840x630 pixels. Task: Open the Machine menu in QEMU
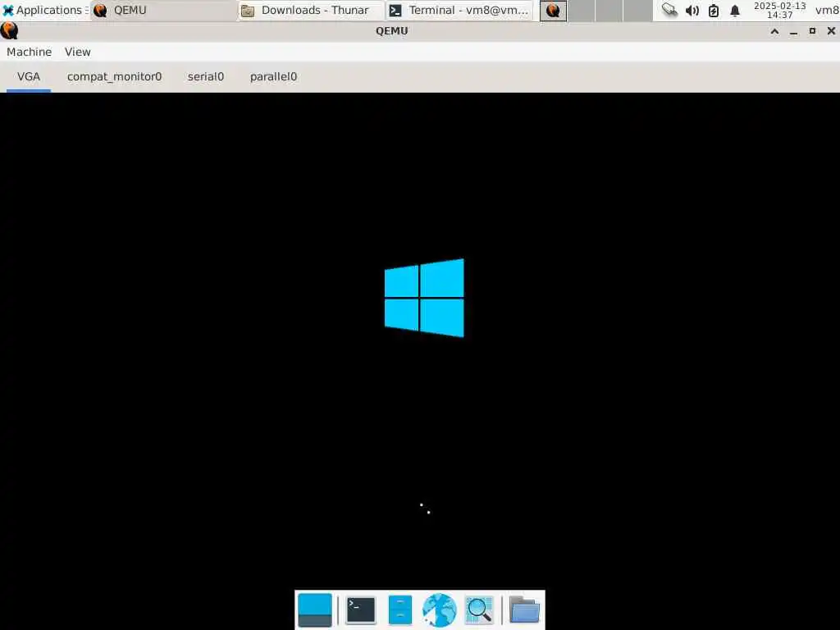tap(29, 52)
